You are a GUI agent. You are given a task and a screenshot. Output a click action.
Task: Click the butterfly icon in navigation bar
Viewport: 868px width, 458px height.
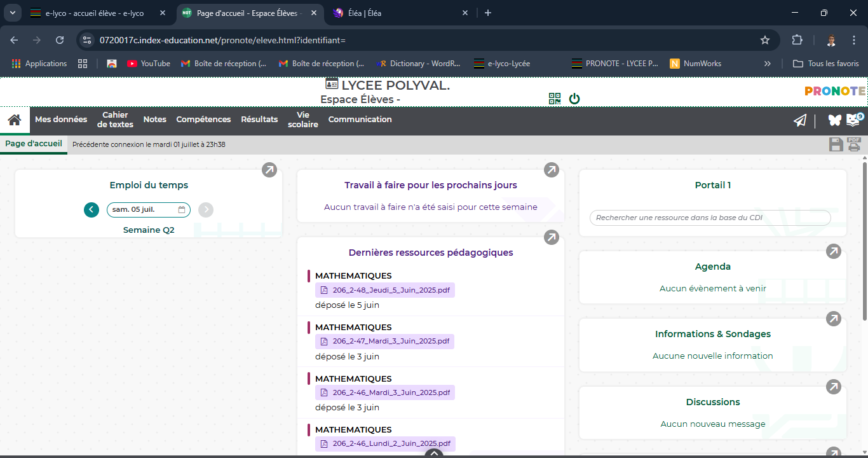tap(834, 120)
